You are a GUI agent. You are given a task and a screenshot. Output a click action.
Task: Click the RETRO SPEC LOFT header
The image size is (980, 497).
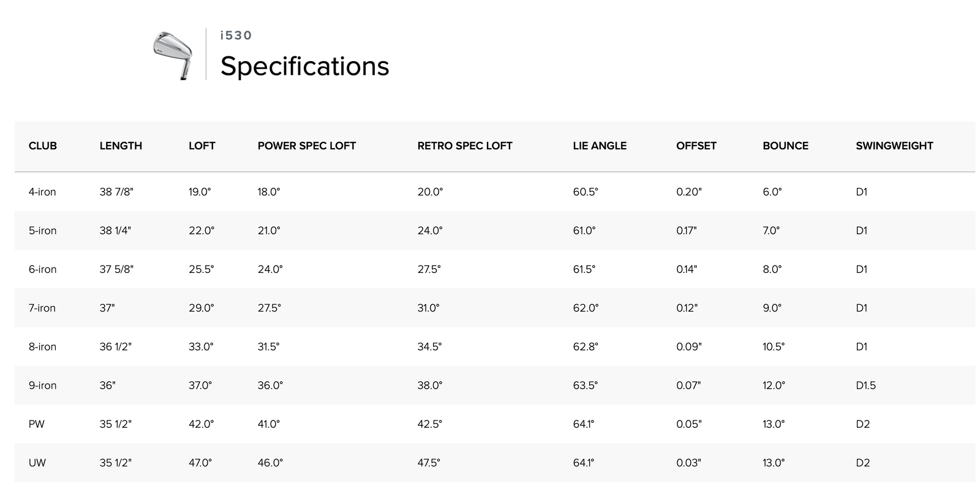tap(465, 146)
